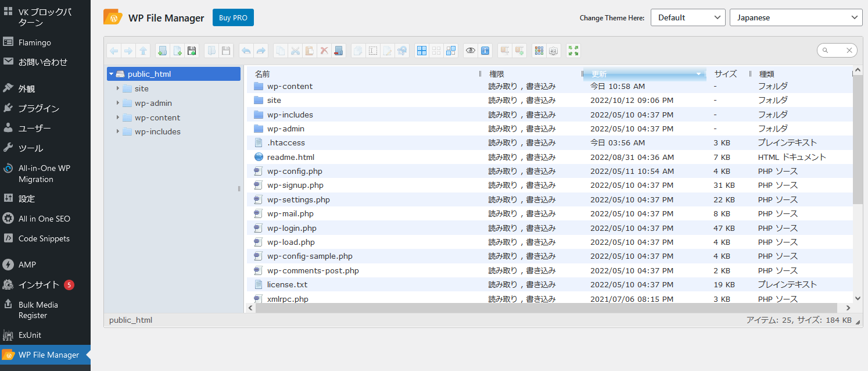Image resolution: width=868 pixels, height=371 pixels.
Task: Show file info with blue i icon
Action: point(485,51)
